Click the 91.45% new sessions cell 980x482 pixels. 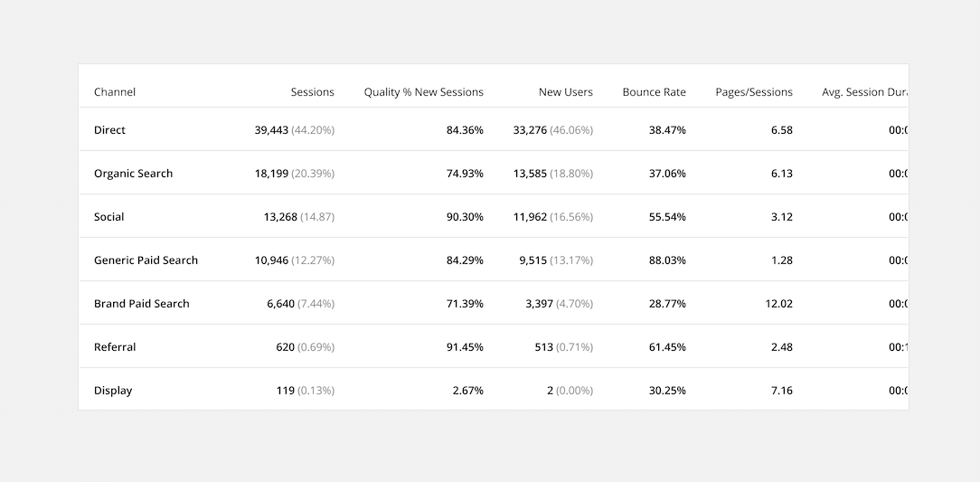tap(465, 347)
